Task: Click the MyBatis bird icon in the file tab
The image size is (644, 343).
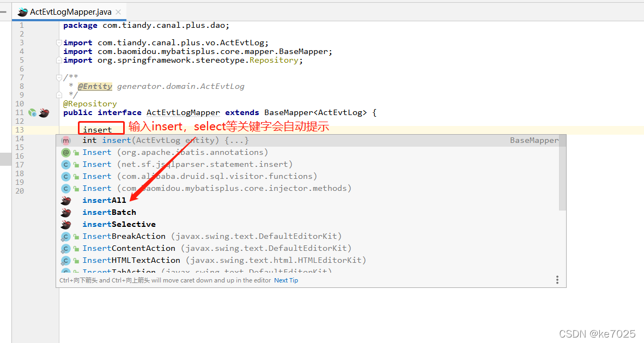Action: [23, 12]
